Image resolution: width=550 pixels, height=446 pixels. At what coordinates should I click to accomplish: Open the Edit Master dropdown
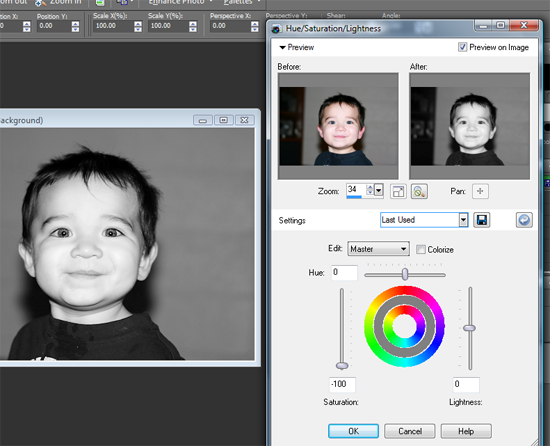[x=378, y=249]
